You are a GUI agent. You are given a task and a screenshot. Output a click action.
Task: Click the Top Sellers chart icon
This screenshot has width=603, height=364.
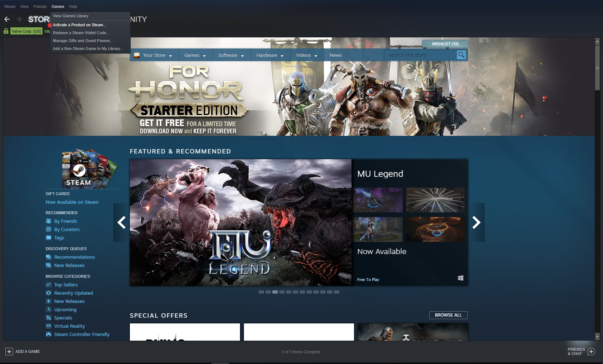[49, 285]
